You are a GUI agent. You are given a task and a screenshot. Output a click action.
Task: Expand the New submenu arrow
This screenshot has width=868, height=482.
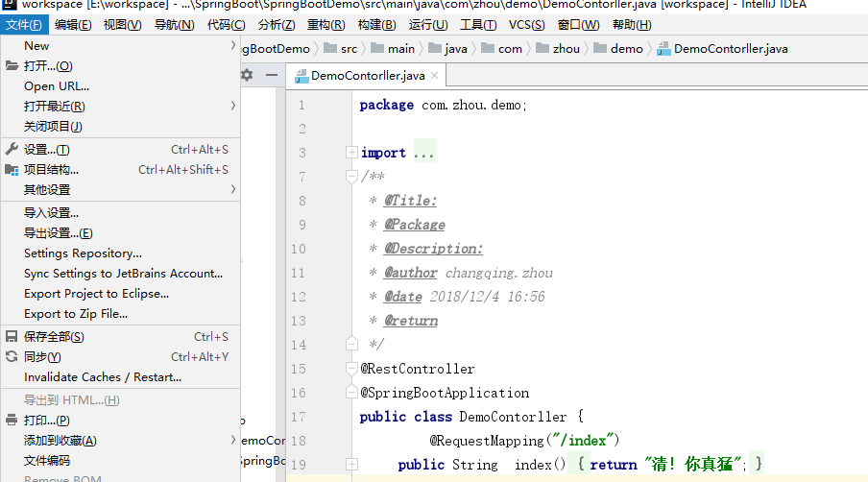pos(233,45)
